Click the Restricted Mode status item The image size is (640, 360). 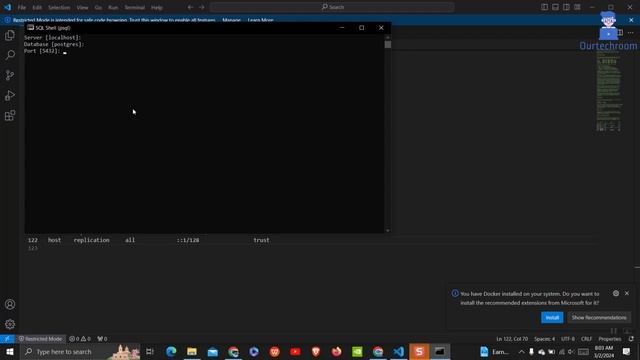point(40,339)
